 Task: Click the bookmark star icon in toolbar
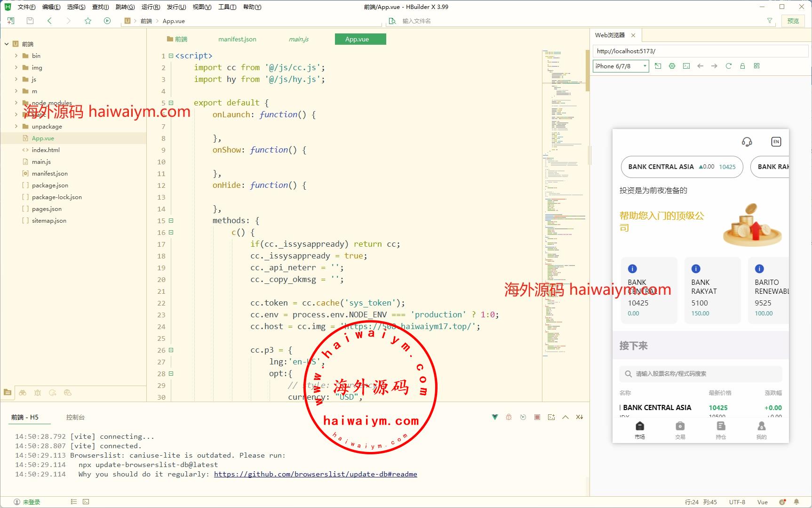(x=88, y=21)
